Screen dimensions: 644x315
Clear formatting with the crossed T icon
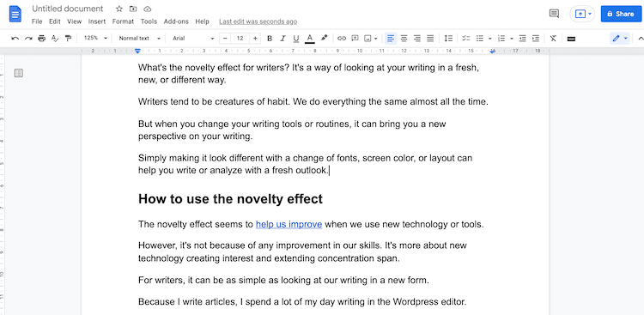[553, 39]
